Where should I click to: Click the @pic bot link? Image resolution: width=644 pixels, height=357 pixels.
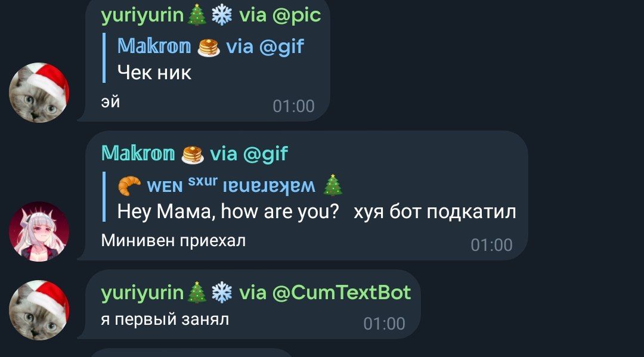coord(296,15)
